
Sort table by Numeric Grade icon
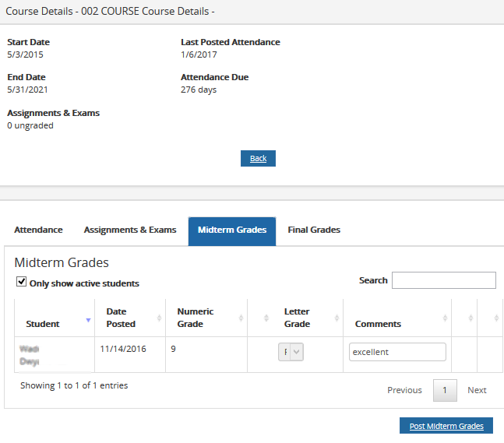click(x=240, y=318)
